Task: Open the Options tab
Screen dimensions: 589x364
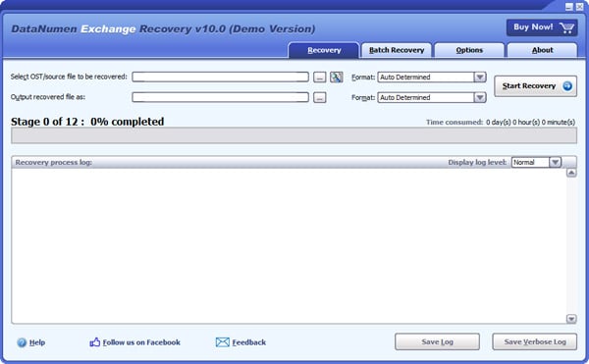Action: [x=469, y=50]
